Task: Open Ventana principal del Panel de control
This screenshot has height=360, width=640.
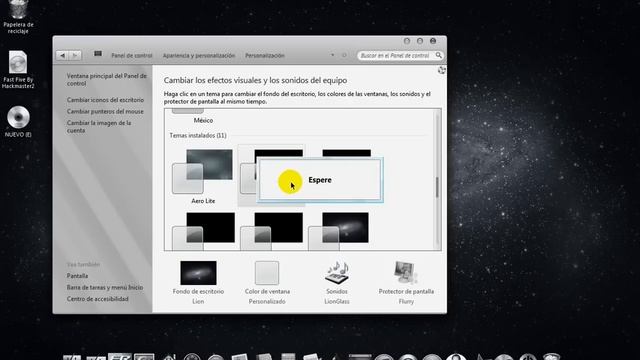Action: pyautogui.click(x=107, y=80)
